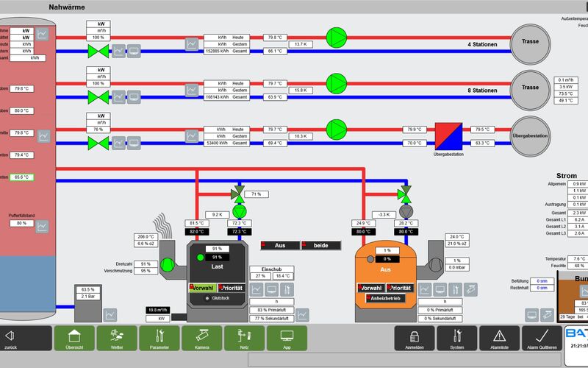
Task: Open the Kamera view
Action: tap(201, 339)
